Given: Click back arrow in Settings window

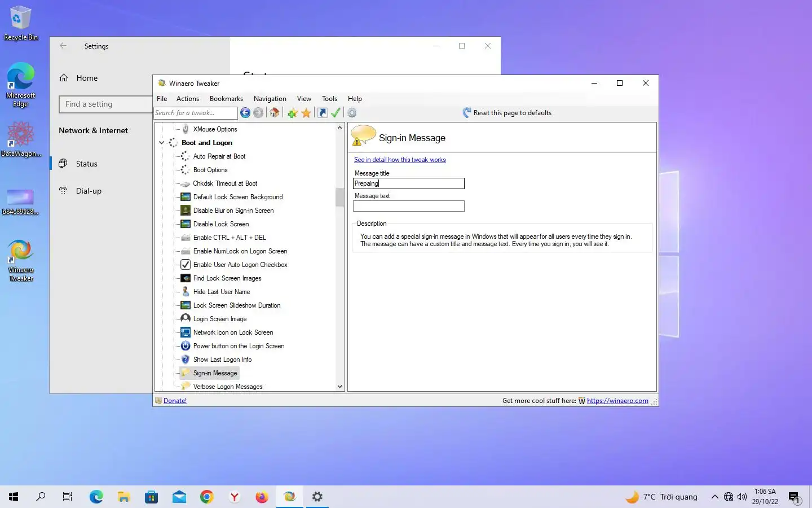Looking at the screenshot, I should click(x=63, y=46).
